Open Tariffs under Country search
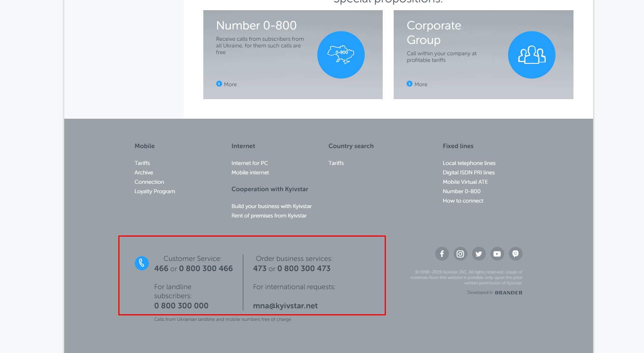 point(336,163)
